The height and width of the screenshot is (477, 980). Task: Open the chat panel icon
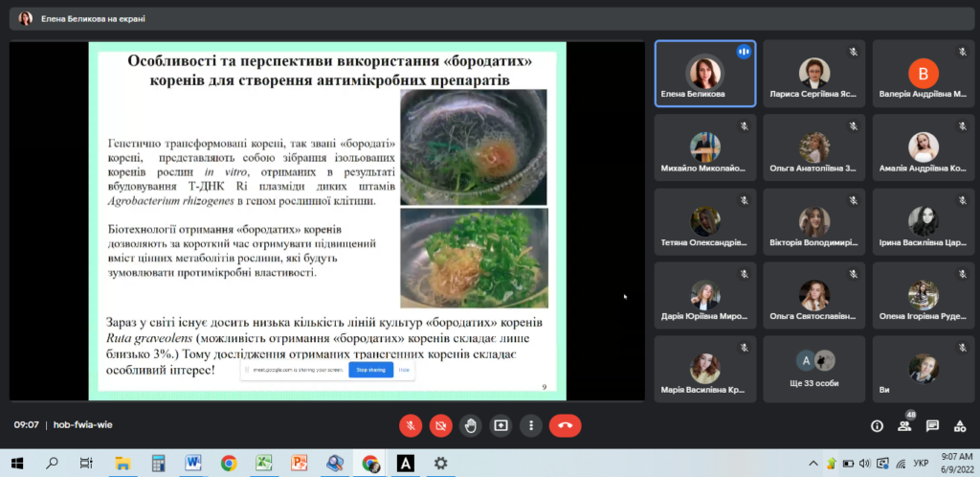pyautogui.click(x=932, y=425)
